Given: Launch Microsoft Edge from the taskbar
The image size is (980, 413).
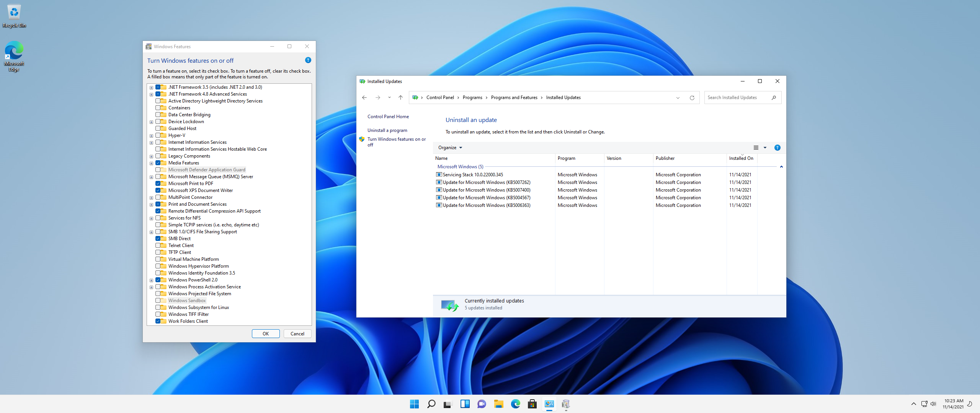Looking at the screenshot, I should tap(515, 404).
